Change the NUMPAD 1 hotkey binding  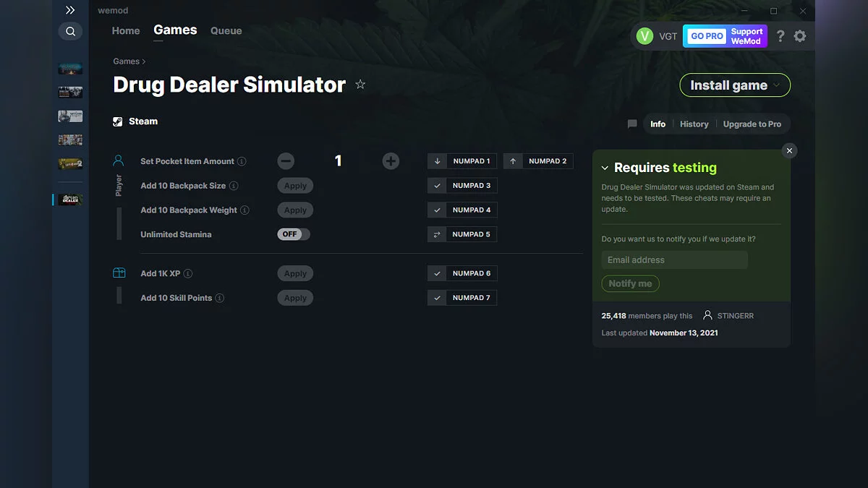[472, 161]
